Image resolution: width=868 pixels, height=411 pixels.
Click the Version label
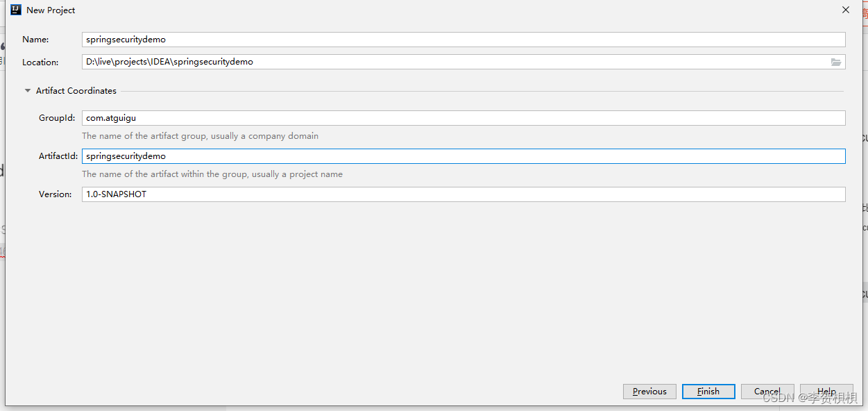(56, 194)
